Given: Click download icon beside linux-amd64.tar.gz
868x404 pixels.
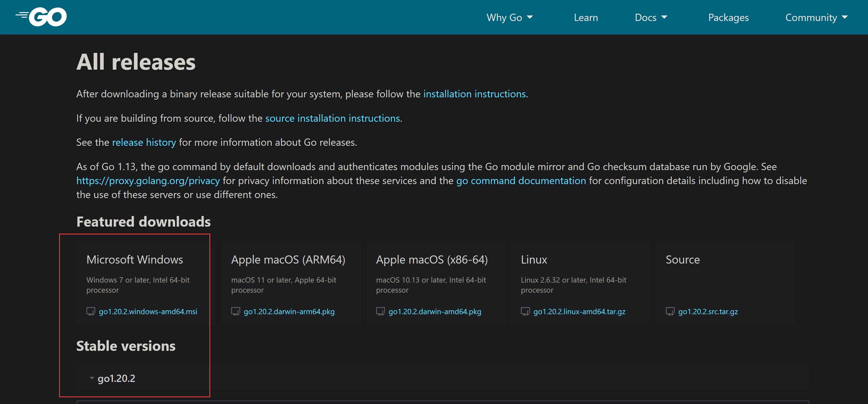Looking at the screenshot, I should tap(525, 311).
